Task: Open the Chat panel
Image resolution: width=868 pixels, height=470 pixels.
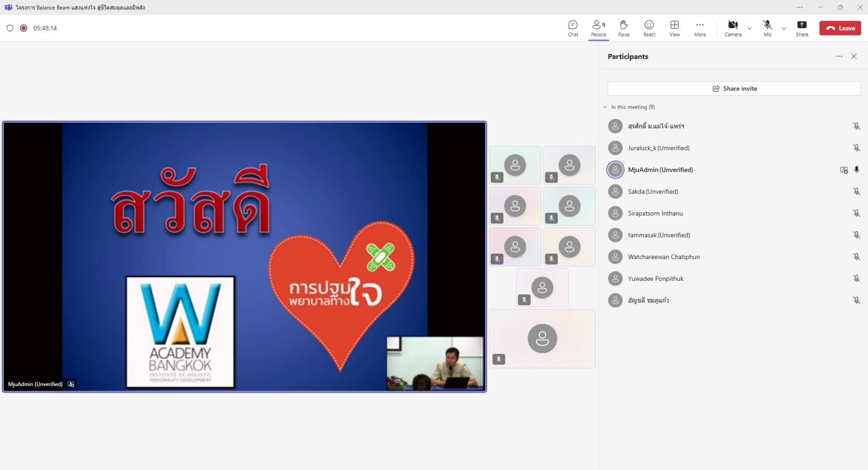Action: (x=572, y=28)
